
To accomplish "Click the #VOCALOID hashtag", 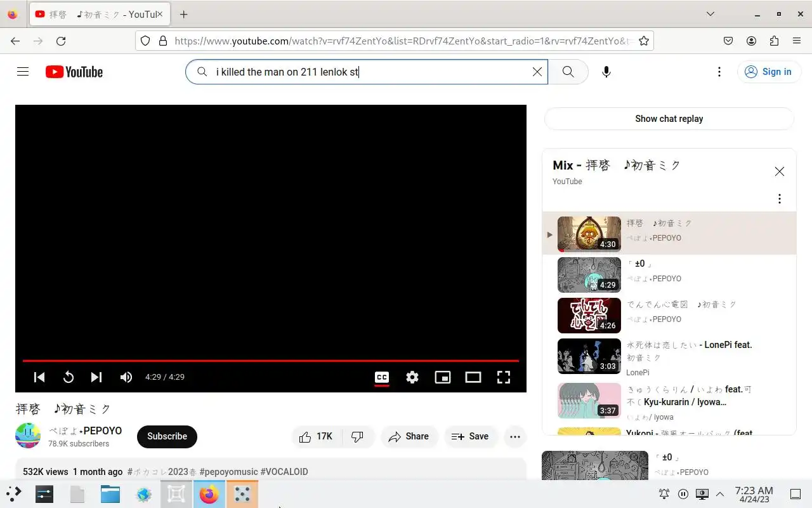I will click(284, 472).
